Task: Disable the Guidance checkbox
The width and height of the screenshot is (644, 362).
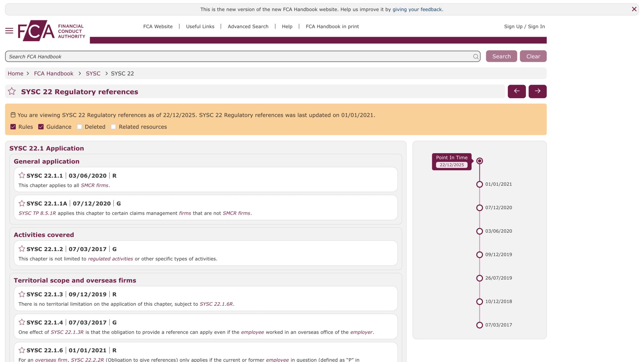Action: click(41, 127)
